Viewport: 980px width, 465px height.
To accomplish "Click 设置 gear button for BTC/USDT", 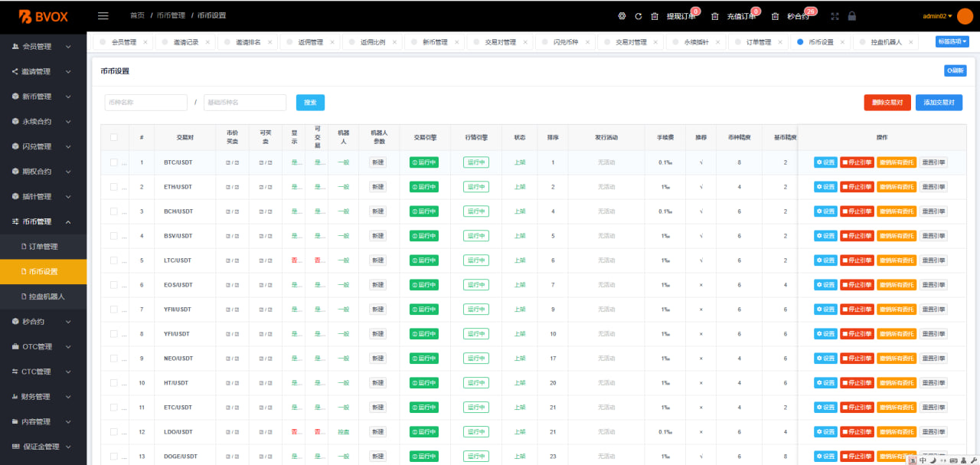I will (x=825, y=162).
